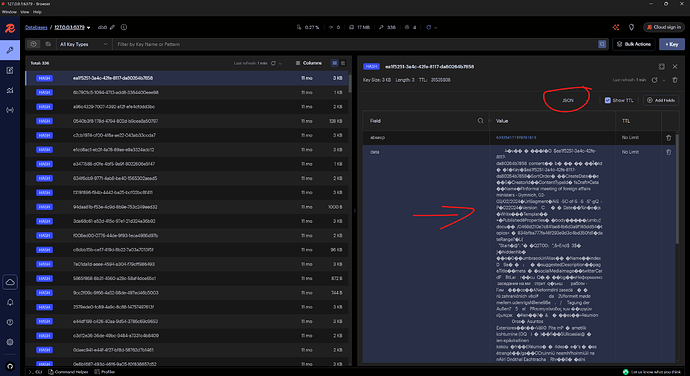Select the 744 B hash key row
Screen dimensions: 690x376
click(187, 293)
